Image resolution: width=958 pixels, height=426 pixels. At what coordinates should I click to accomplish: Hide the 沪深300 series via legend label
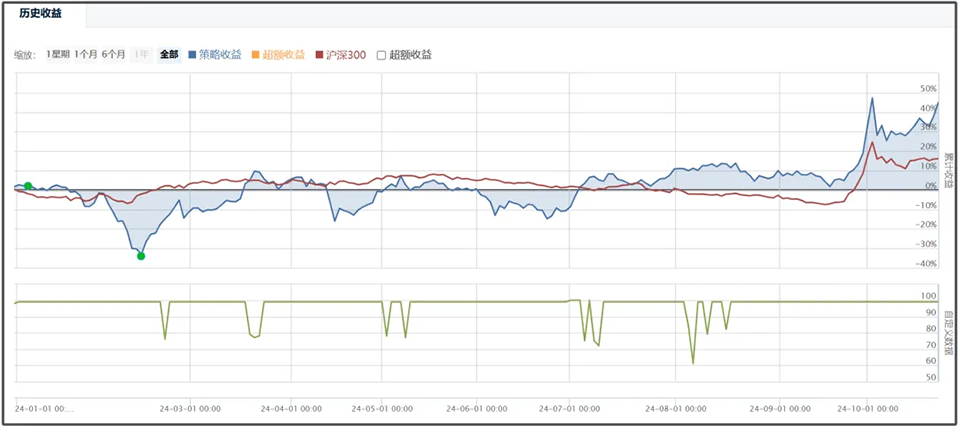(346, 55)
